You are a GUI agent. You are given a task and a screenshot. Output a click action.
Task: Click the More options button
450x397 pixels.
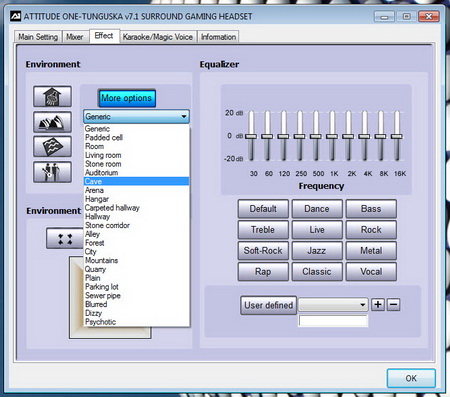pyautogui.click(x=127, y=98)
